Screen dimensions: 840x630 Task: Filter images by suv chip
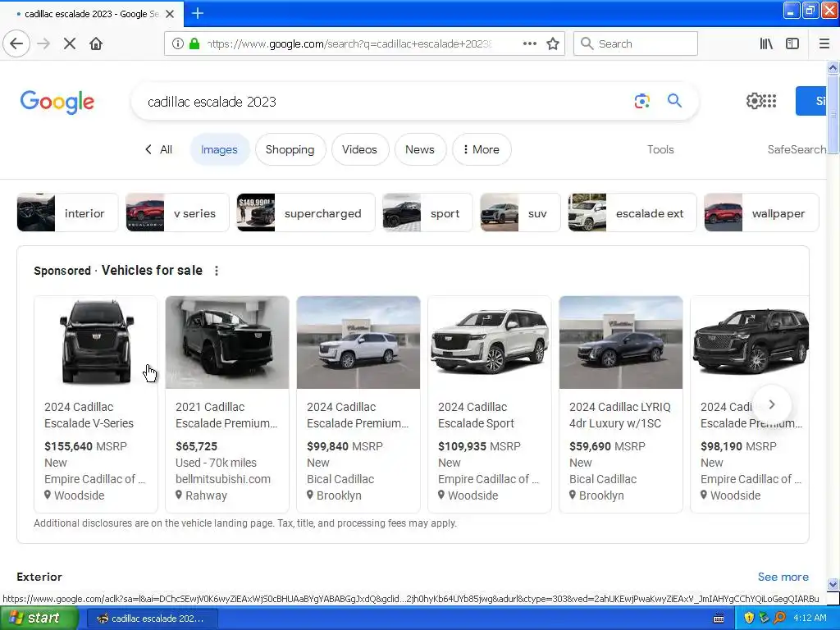pyautogui.click(x=520, y=212)
